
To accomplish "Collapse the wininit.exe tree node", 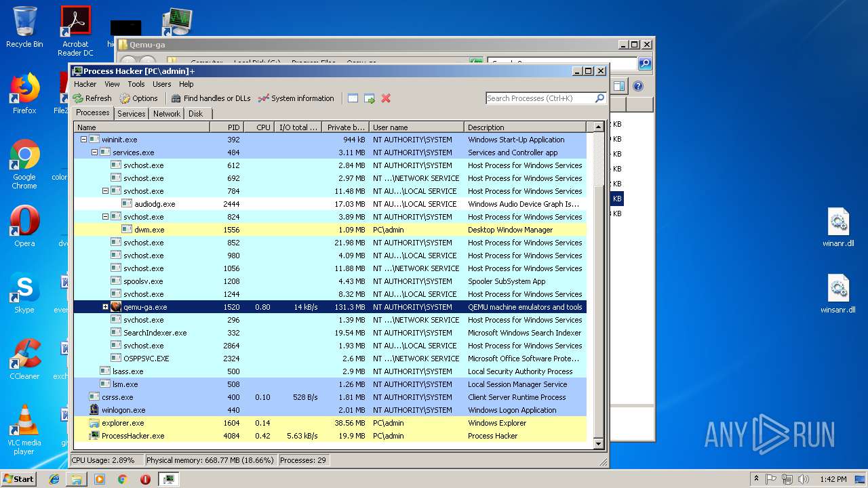I will [83, 140].
